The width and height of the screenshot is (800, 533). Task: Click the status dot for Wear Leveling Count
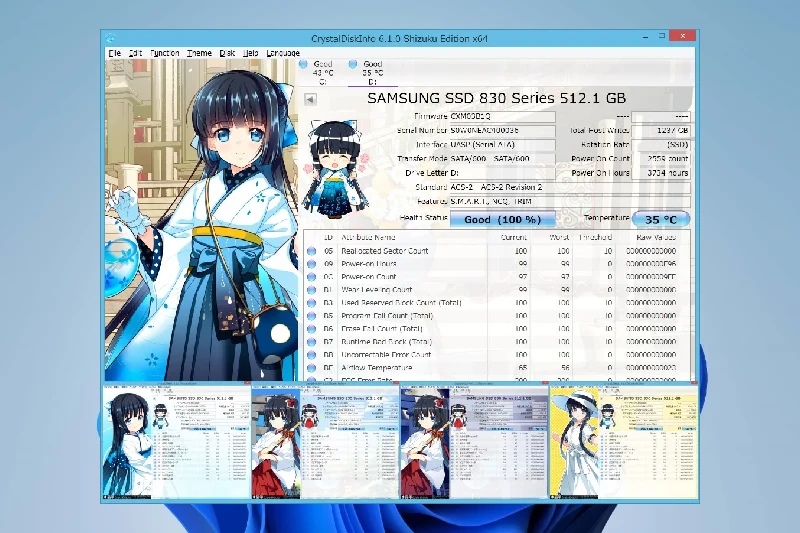coord(312,290)
